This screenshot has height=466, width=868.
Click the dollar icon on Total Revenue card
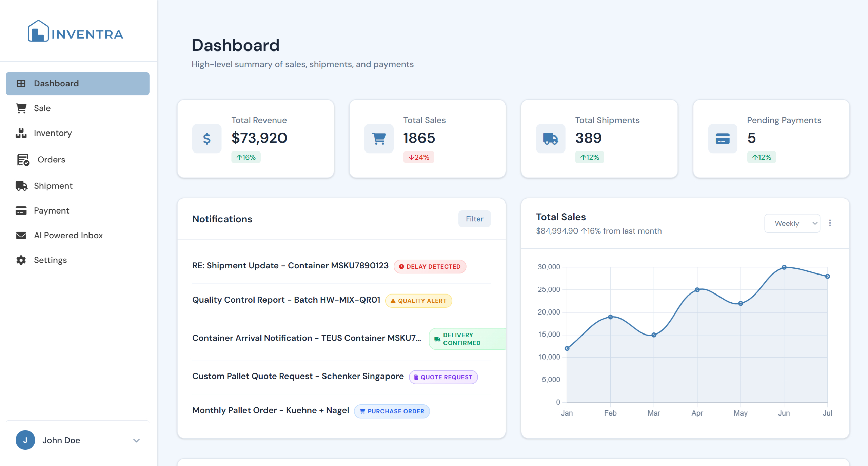pyautogui.click(x=206, y=138)
